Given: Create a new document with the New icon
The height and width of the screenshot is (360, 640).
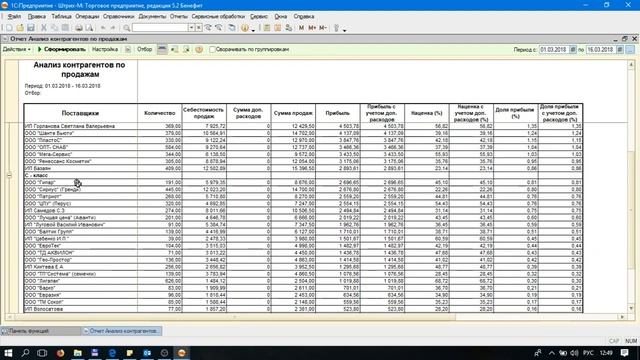Looking at the screenshot, I should 9,28.
